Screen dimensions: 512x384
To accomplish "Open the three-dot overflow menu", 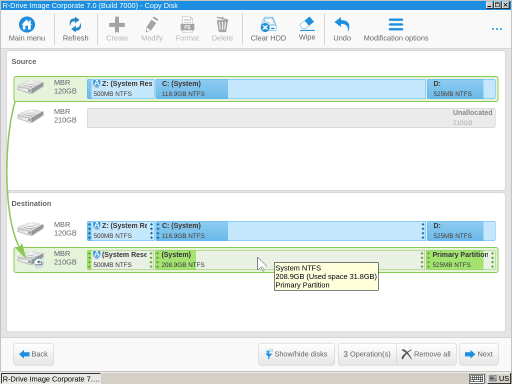I will click(x=497, y=29).
